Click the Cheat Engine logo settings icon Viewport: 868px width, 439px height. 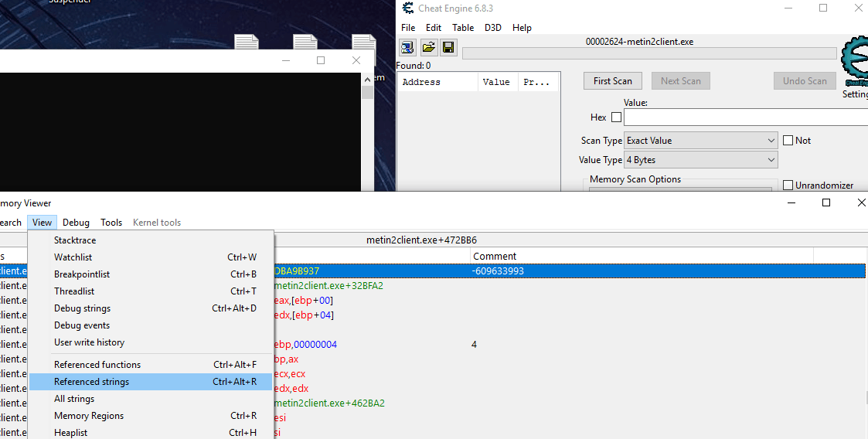tap(855, 63)
